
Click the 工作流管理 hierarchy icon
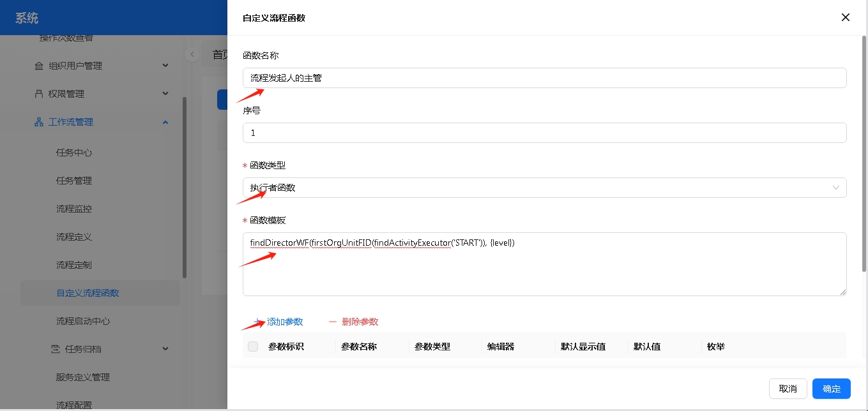click(38, 122)
